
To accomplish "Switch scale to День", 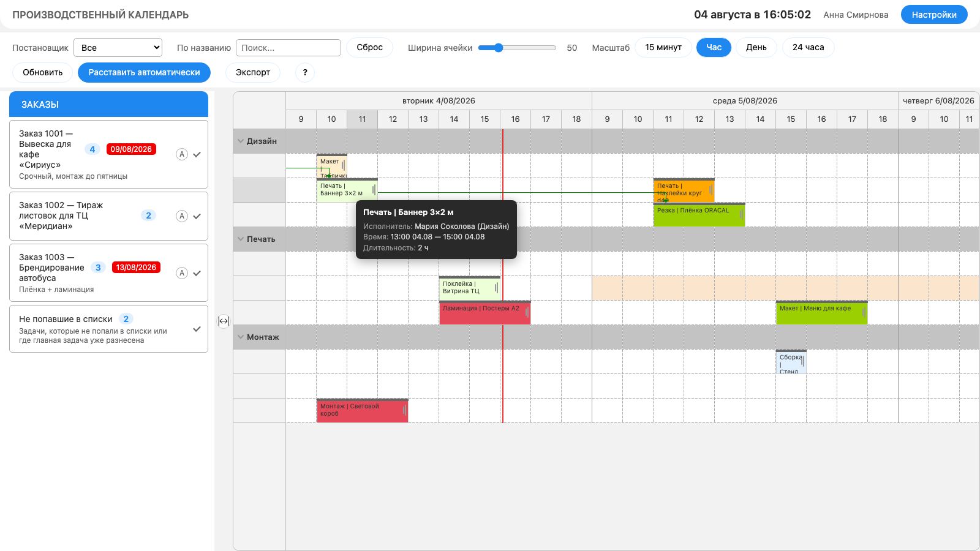I will 756,47.
